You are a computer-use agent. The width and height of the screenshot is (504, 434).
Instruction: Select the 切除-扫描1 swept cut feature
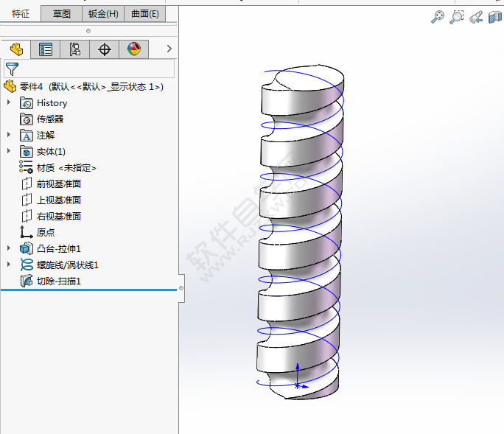click(58, 281)
